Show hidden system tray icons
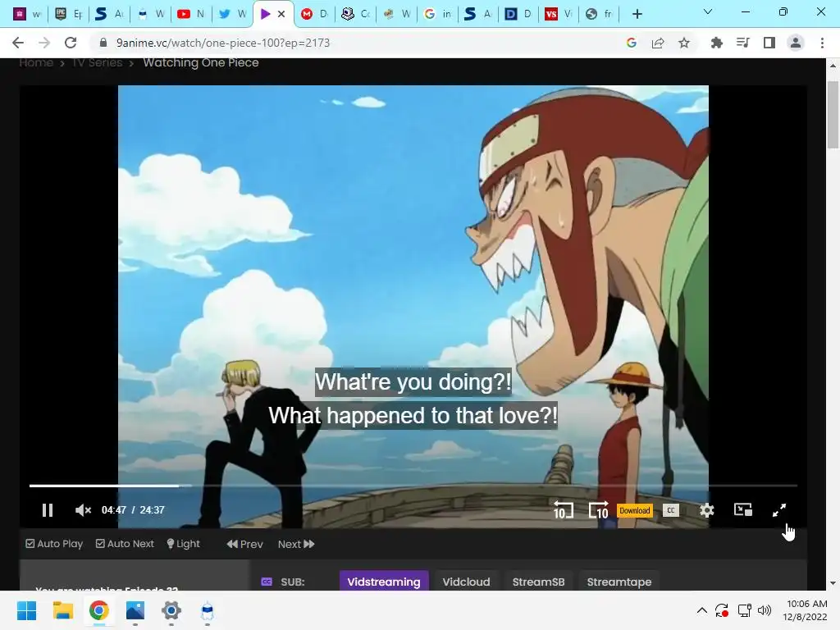840x630 pixels. tap(702, 610)
